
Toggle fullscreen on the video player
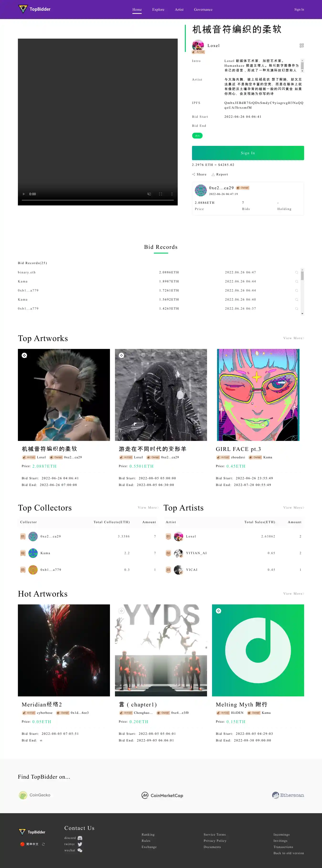pos(161,194)
